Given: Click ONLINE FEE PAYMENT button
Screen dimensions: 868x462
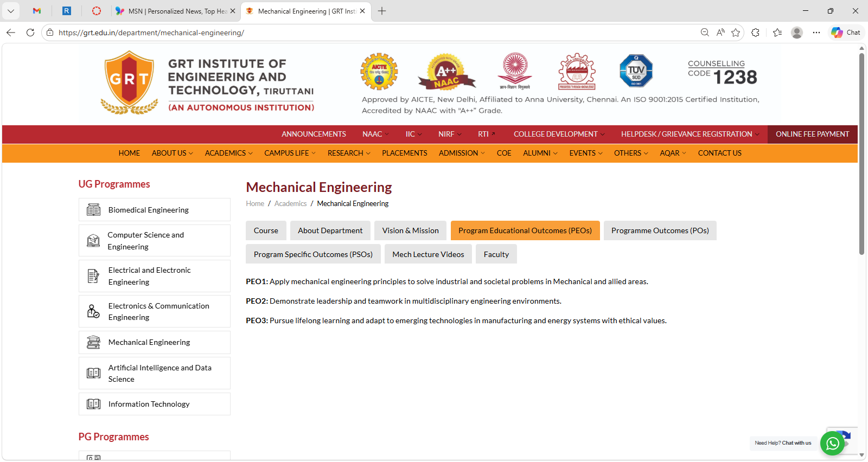Looking at the screenshot, I should coord(812,134).
